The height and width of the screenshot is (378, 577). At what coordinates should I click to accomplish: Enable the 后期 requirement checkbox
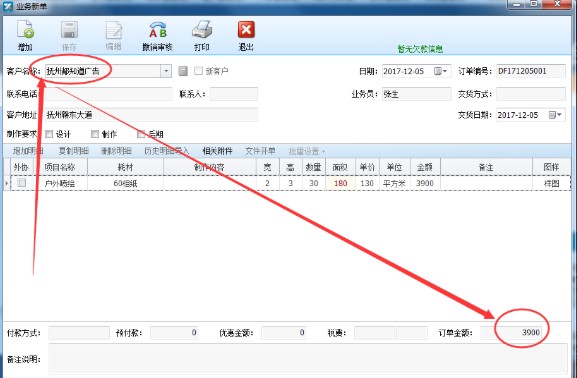tap(141, 134)
